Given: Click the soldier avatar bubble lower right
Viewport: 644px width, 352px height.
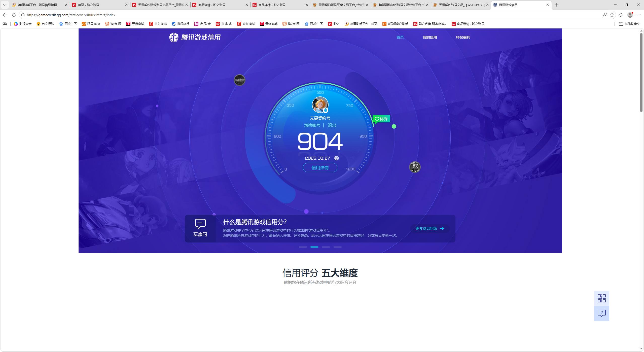Looking at the screenshot, I should 415,167.
